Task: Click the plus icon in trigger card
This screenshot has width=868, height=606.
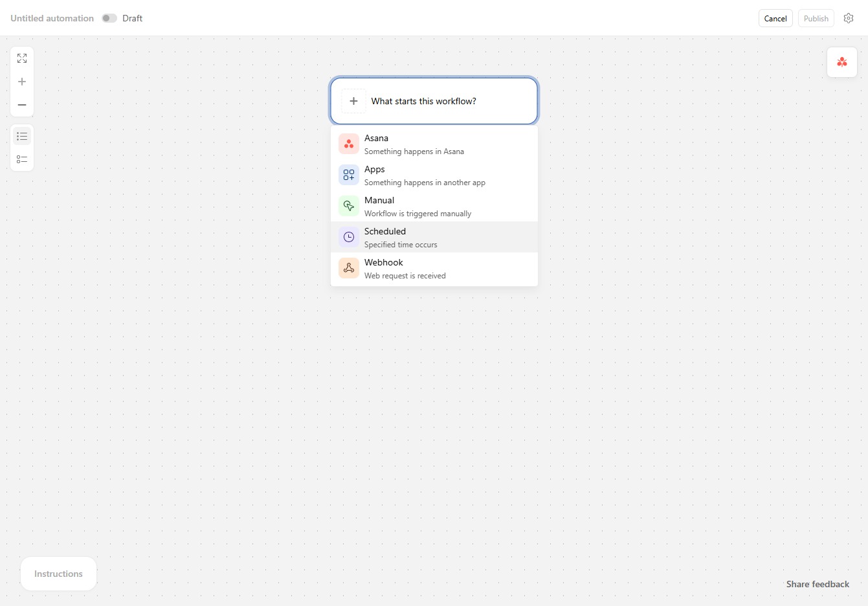Action: (353, 101)
